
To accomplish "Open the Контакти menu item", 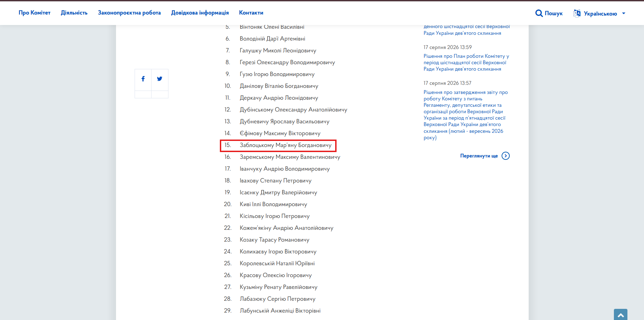I will tap(251, 13).
